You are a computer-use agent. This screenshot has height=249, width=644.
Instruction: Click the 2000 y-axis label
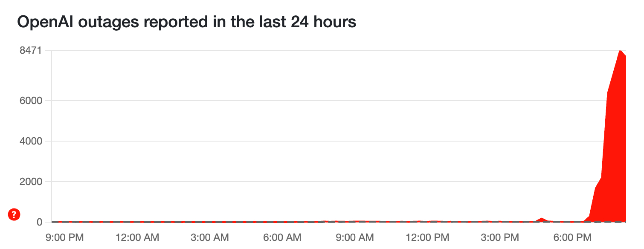pos(30,182)
